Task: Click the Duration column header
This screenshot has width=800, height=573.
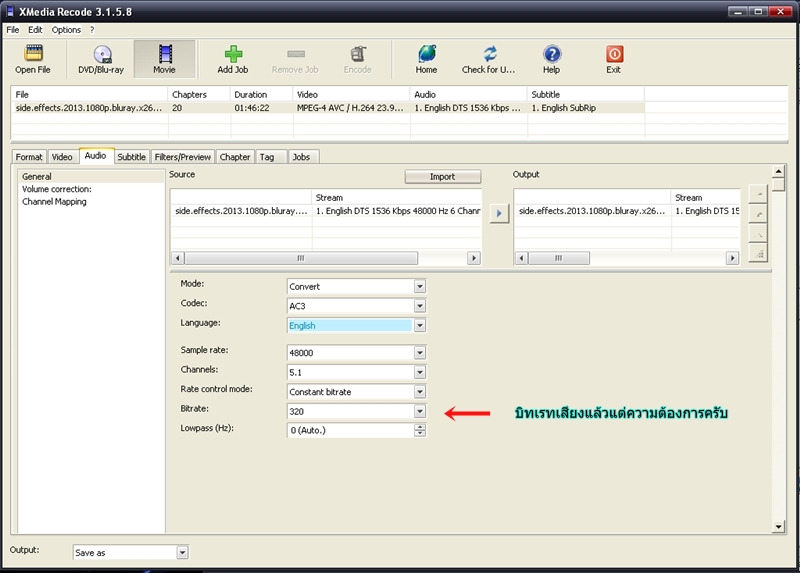Action: (262, 95)
